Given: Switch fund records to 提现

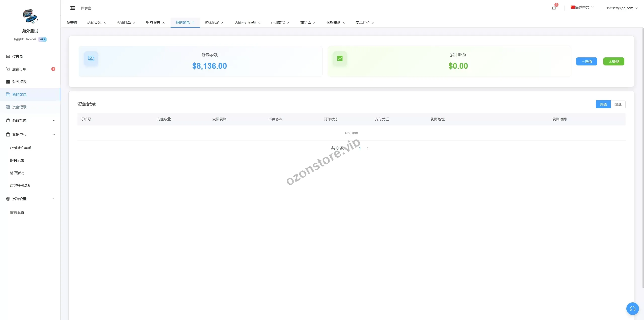Looking at the screenshot, I should pos(618,104).
